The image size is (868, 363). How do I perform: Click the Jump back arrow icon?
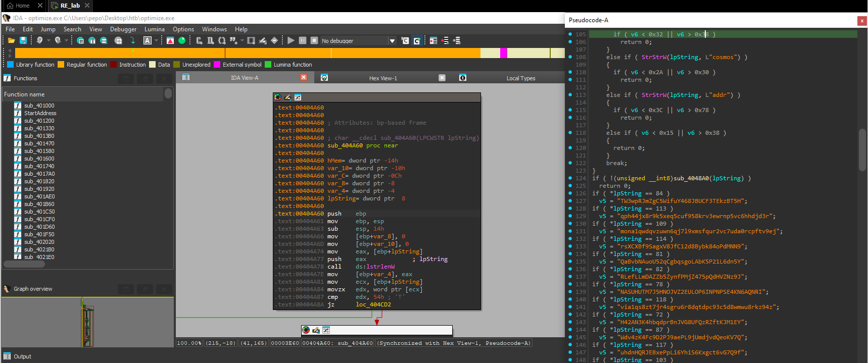click(39, 40)
